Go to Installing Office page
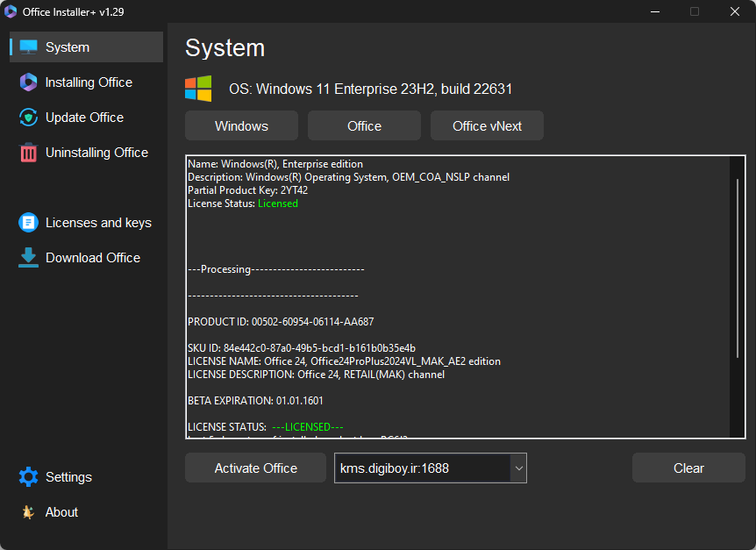The image size is (756, 550). pyautogui.click(x=89, y=82)
